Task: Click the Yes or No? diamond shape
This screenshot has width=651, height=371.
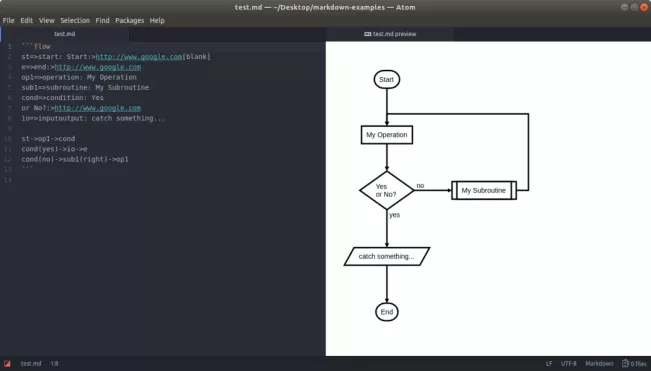Action: tap(387, 190)
